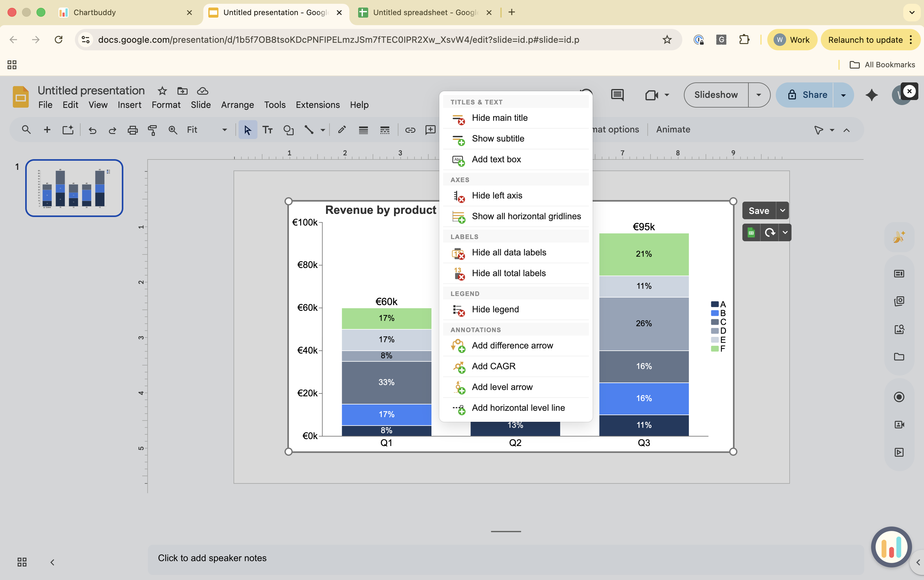Switch to the Untitled spreadsheet tab
The width and height of the screenshot is (924, 580).
(x=426, y=12)
